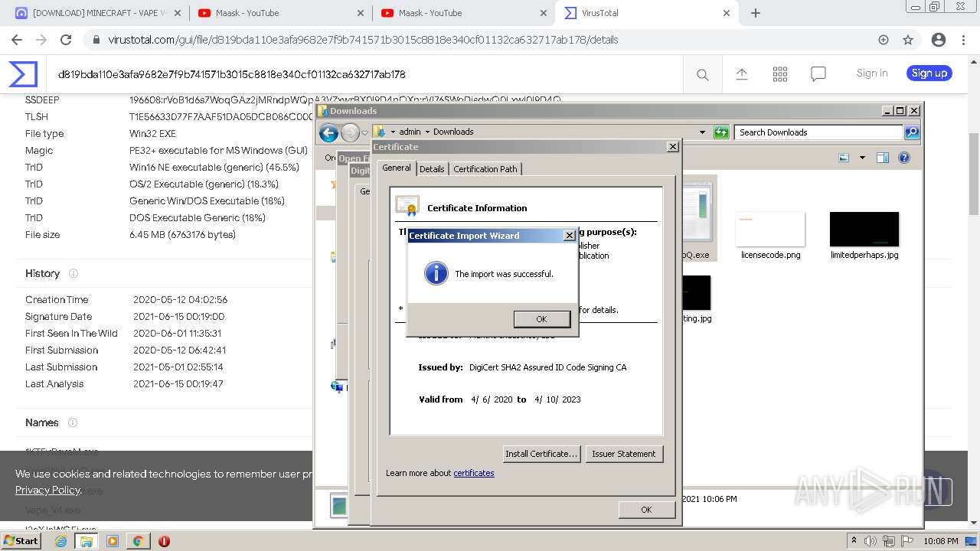Open the VirusTotal apps grid icon
Screen dimensions: 980x551
[780, 73]
